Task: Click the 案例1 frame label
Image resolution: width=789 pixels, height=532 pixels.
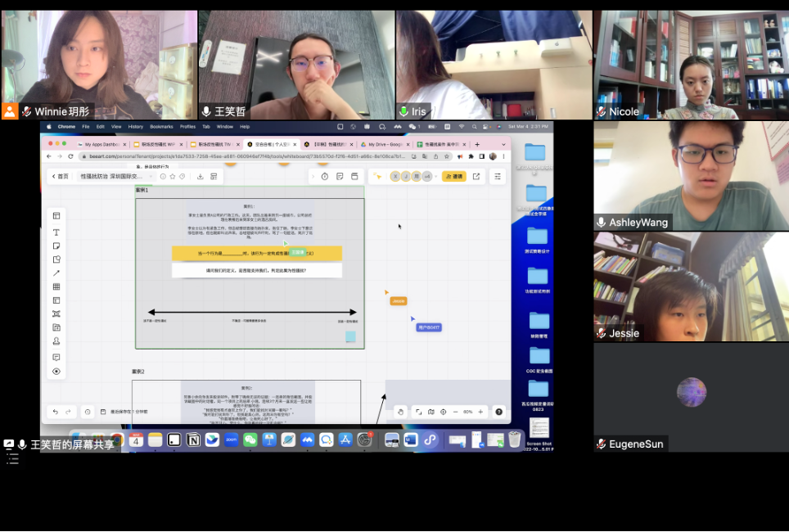Action: coord(142,190)
